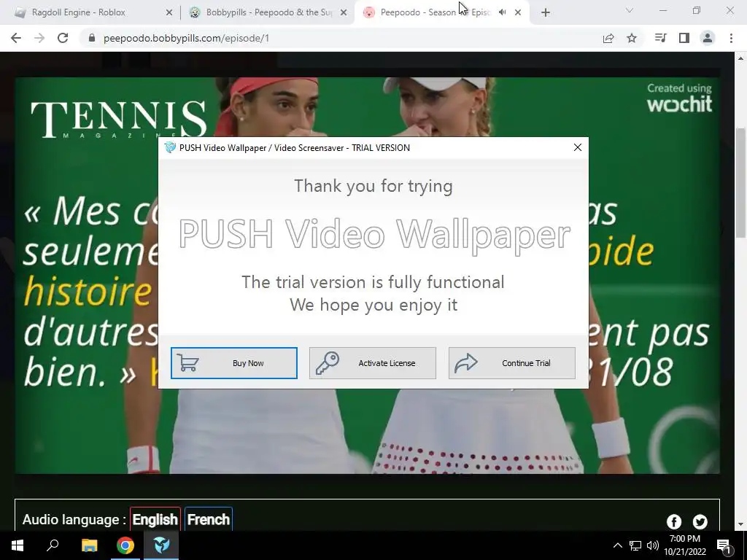Image resolution: width=747 pixels, height=560 pixels.
Task: Click the scrollbar up arrow
Action: [740, 58]
